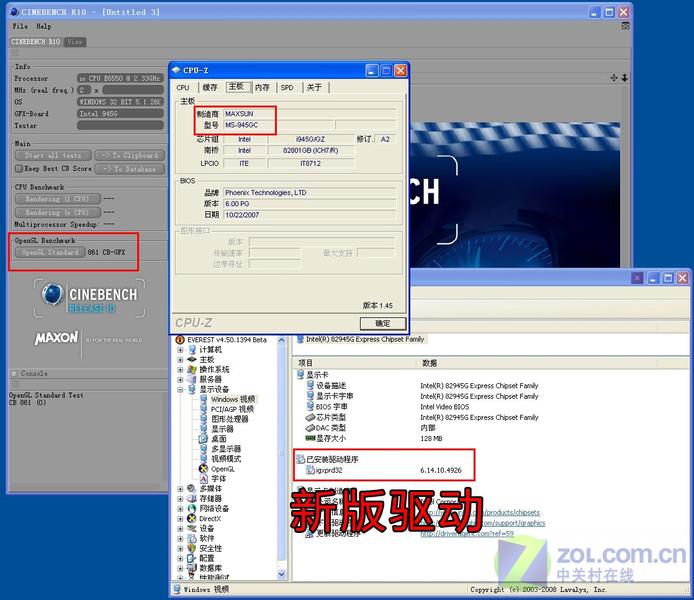
Task: Run the OpenGL Standard benchmark
Action: coord(50,252)
